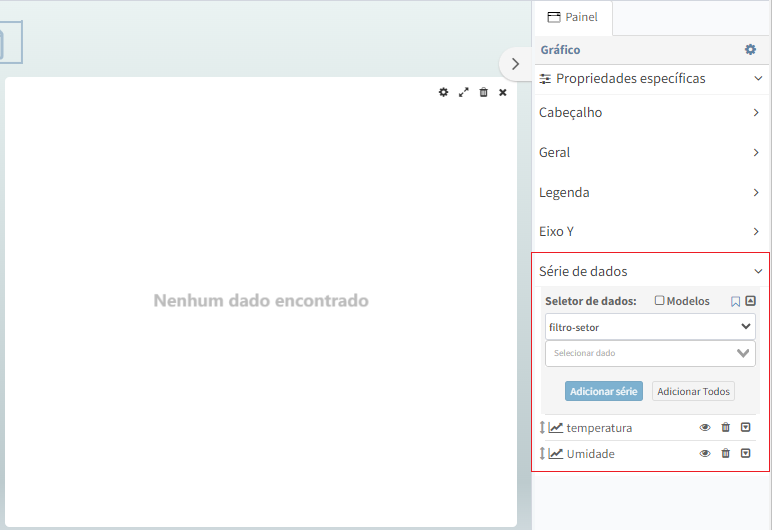Expand the Cabeçalho section
This screenshot has width=772, height=530.
click(x=651, y=112)
